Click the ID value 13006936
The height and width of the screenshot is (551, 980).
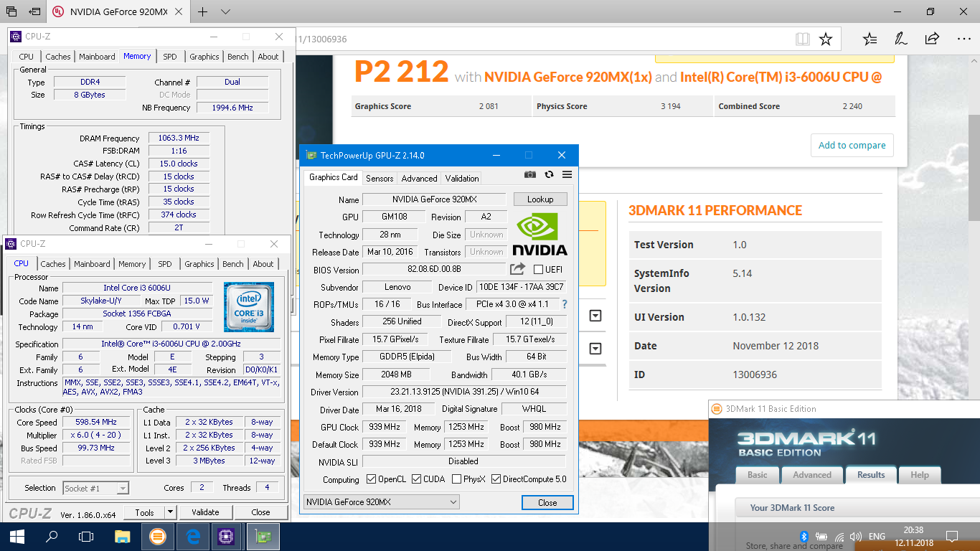[x=755, y=375]
